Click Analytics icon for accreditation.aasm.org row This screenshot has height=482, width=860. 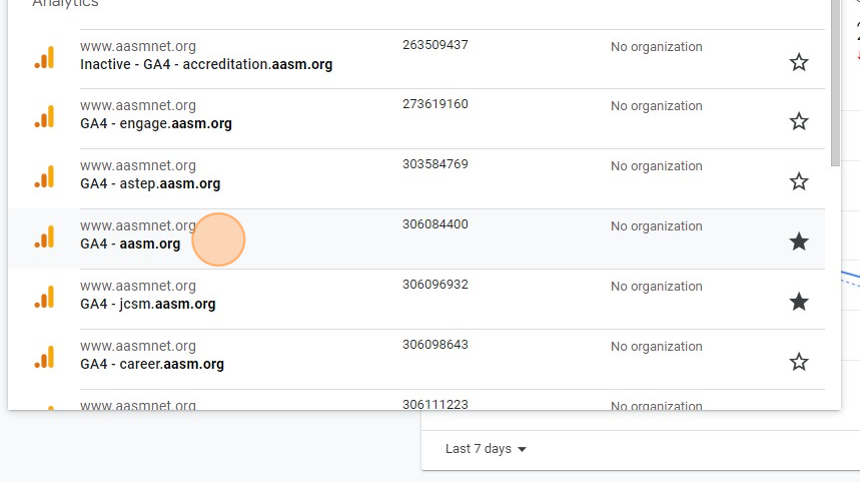coord(44,57)
